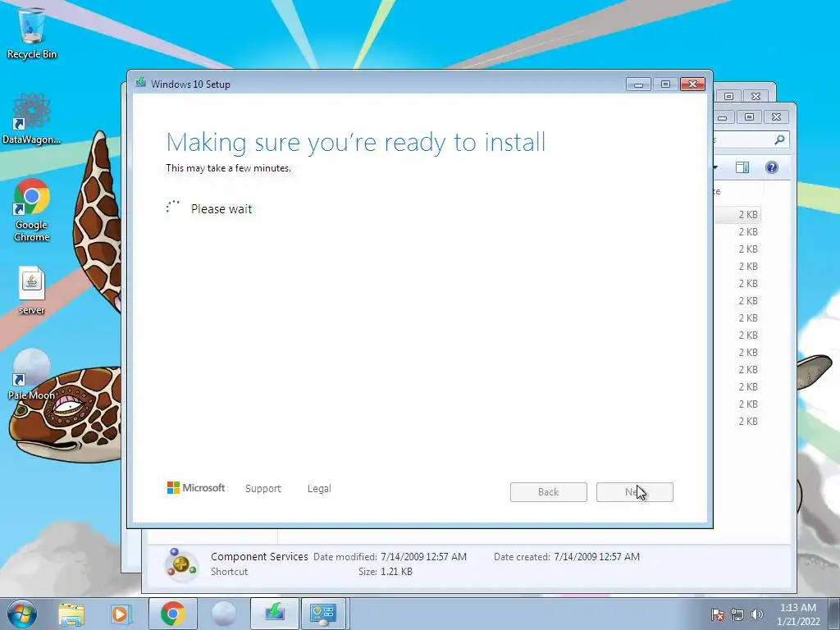Launch Google Chrome from the desktop
Viewport: 840px width, 630px height.
click(x=32, y=210)
